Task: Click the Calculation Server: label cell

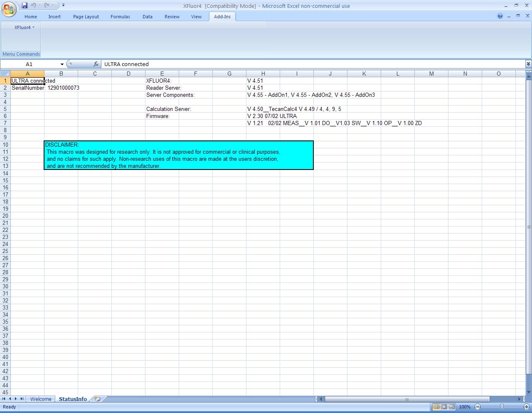Action: click(162, 109)
